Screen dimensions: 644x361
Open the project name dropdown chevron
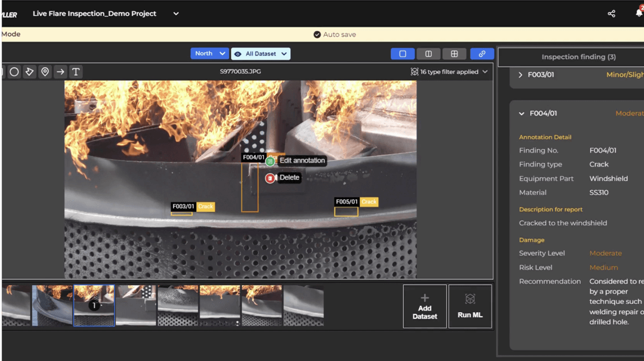176,13
